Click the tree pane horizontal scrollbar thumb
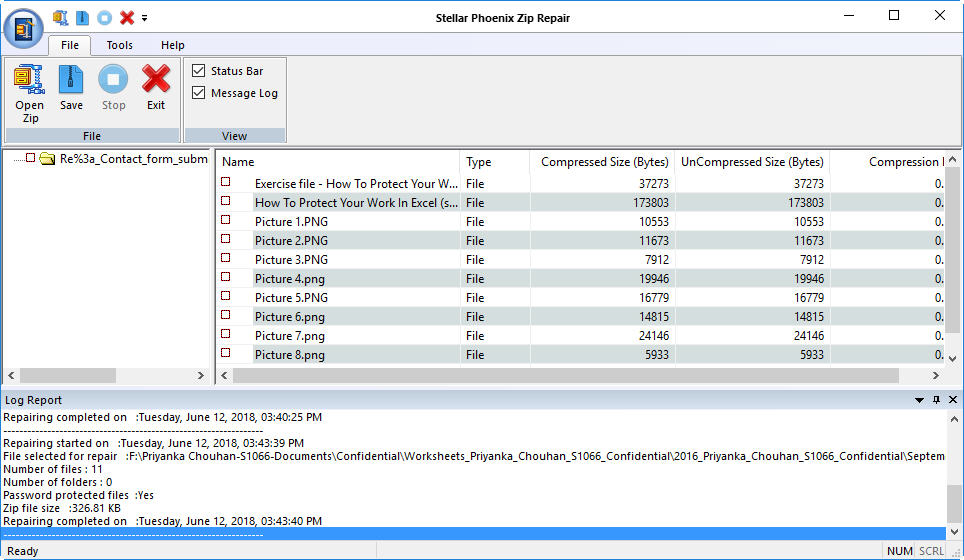 68,375
